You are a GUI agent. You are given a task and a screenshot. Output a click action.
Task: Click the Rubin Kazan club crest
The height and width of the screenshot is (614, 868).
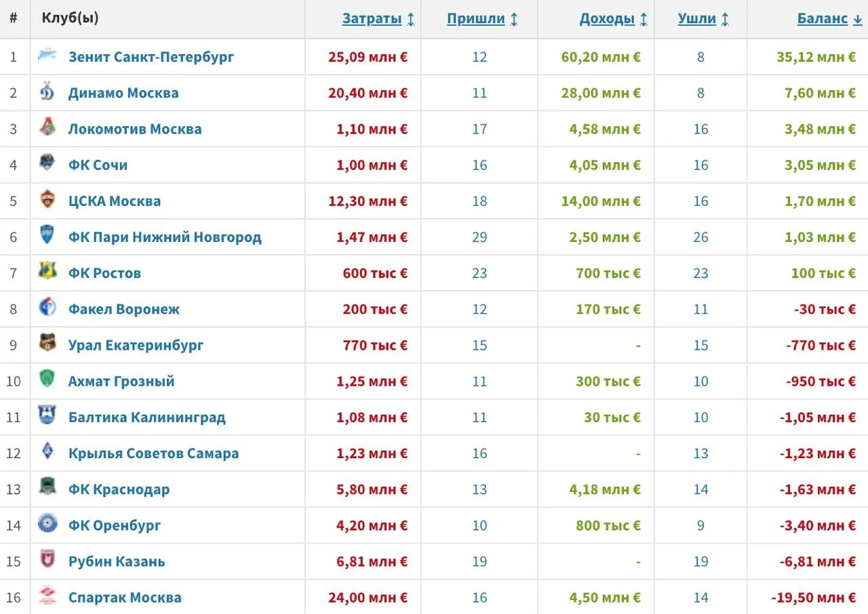tap(47, 560)
